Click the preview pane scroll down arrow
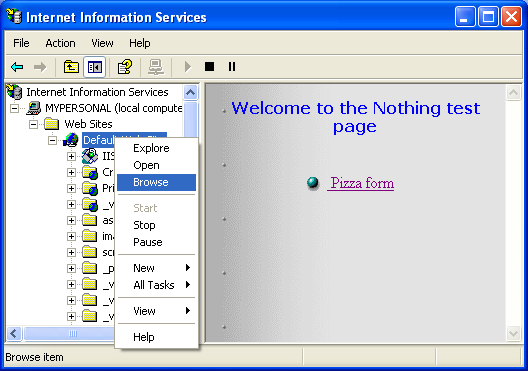This screenshot has height=371, width=528. click(x=514, y=334)
